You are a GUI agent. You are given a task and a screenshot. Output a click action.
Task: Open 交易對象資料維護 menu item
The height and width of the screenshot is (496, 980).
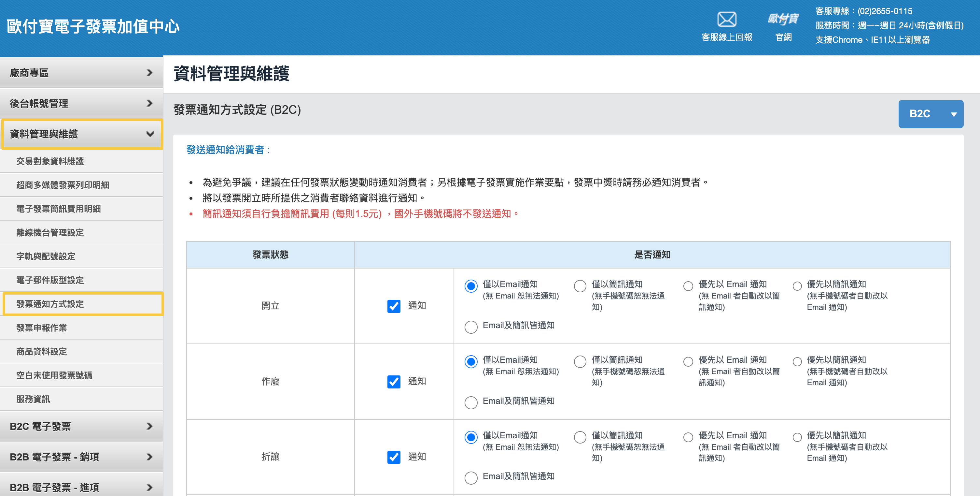[50, 161]
